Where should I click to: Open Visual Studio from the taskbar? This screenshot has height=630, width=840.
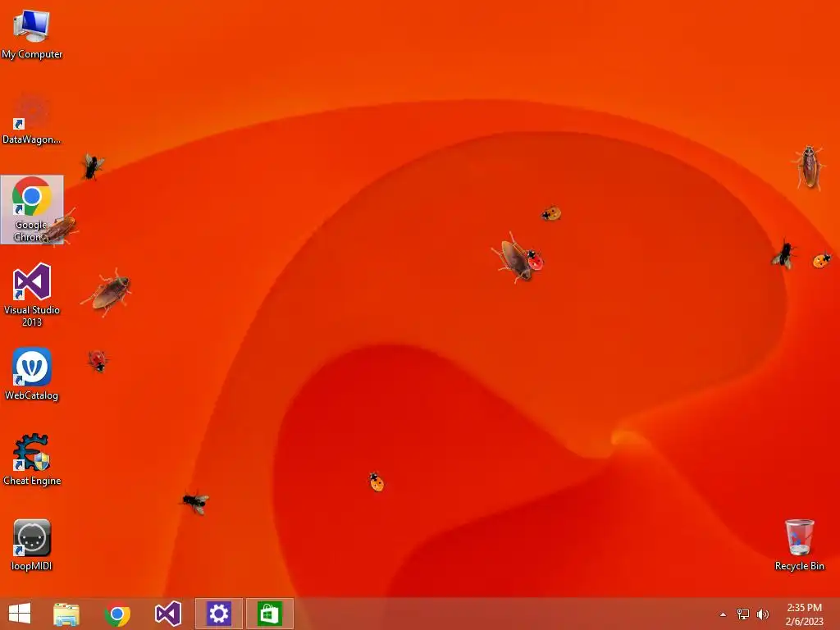(168, 614)
